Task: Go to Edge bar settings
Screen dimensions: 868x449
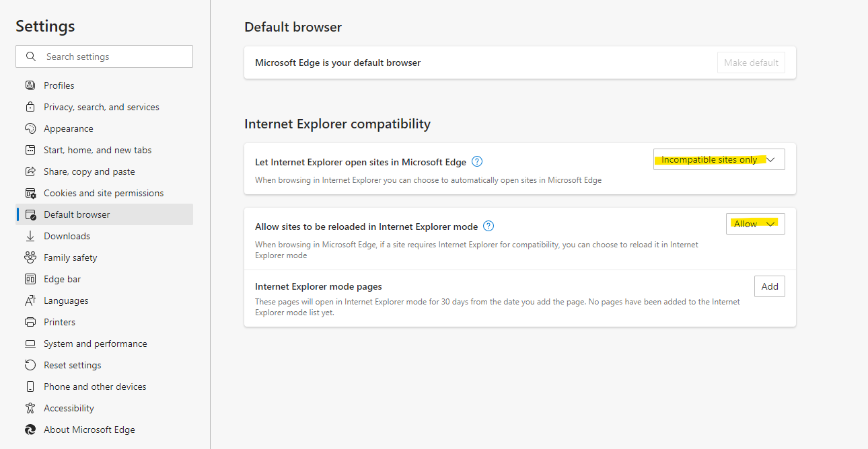Action: tap(104, 279)
